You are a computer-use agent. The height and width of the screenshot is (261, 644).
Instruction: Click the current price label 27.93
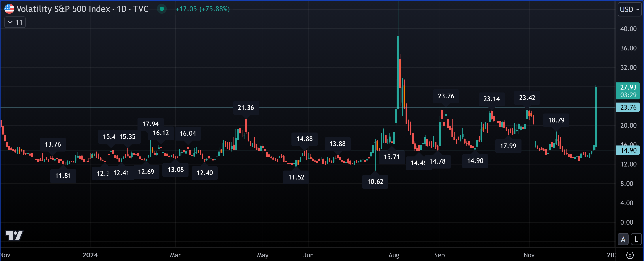[628, 91]
